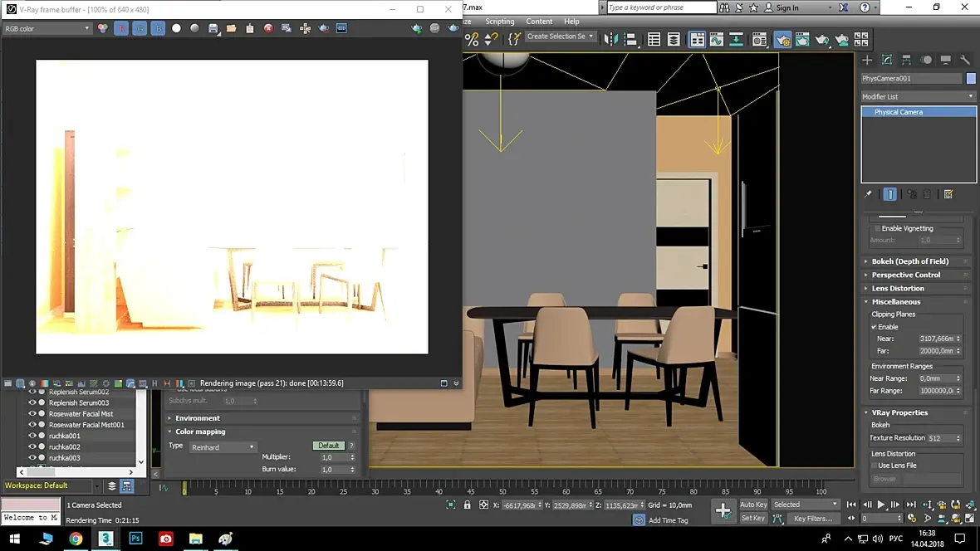Open the Modify panel tab icon
The width and height of the screenshot is (980, 551).
tap(887, 60)
